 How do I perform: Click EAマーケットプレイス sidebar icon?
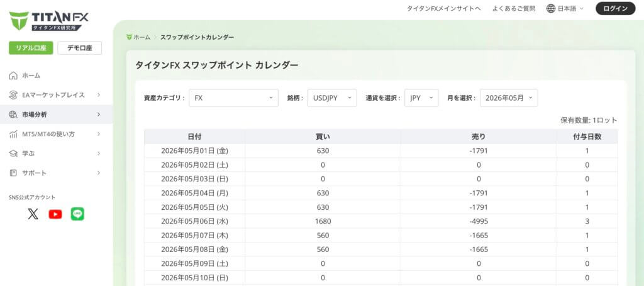tap(13, 95)
